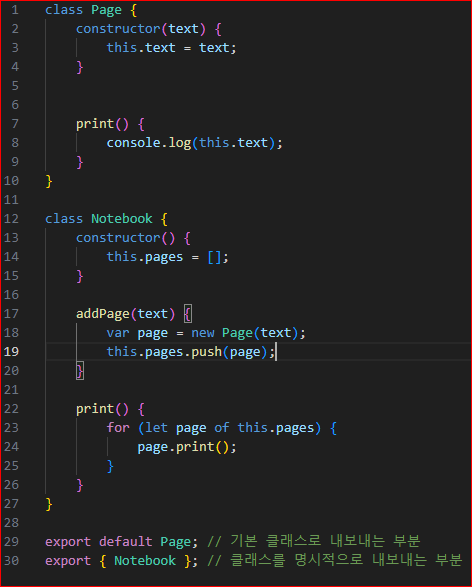Image resolution: width=472 pixels, height=587 pixels.
Task: Click the pink closing brace on line 4
Action: pos(80,67)
